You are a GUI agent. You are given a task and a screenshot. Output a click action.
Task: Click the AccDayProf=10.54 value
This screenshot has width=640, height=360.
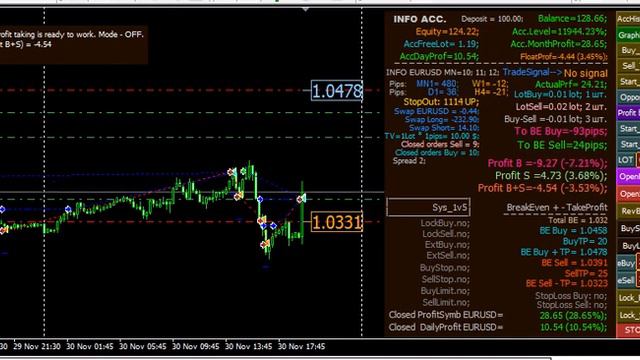click(439, 56)
